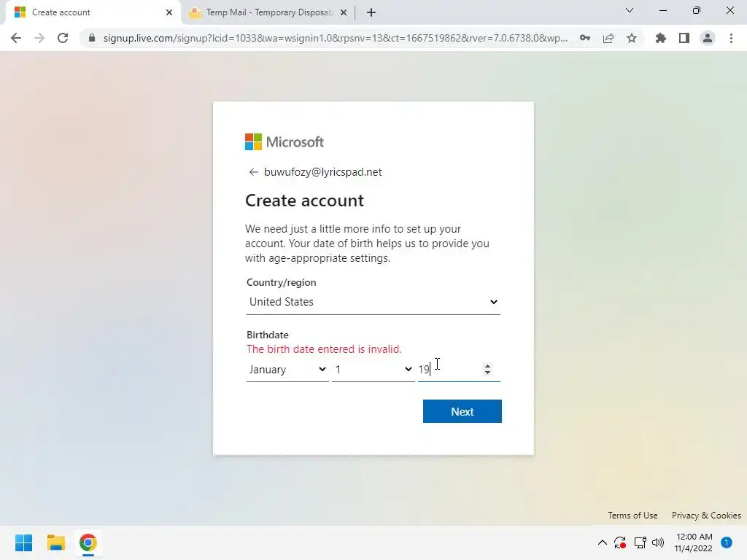
Task: Open the Windows Start menu
Action: (23, 542)
